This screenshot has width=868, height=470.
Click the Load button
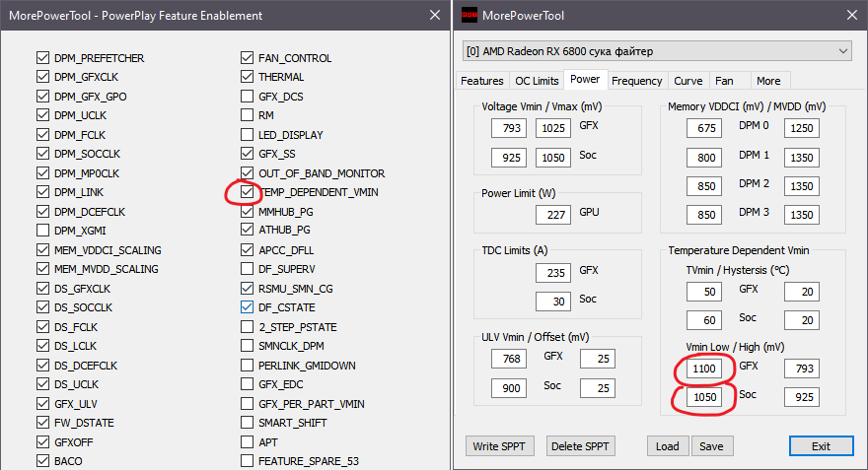point(667,446)
